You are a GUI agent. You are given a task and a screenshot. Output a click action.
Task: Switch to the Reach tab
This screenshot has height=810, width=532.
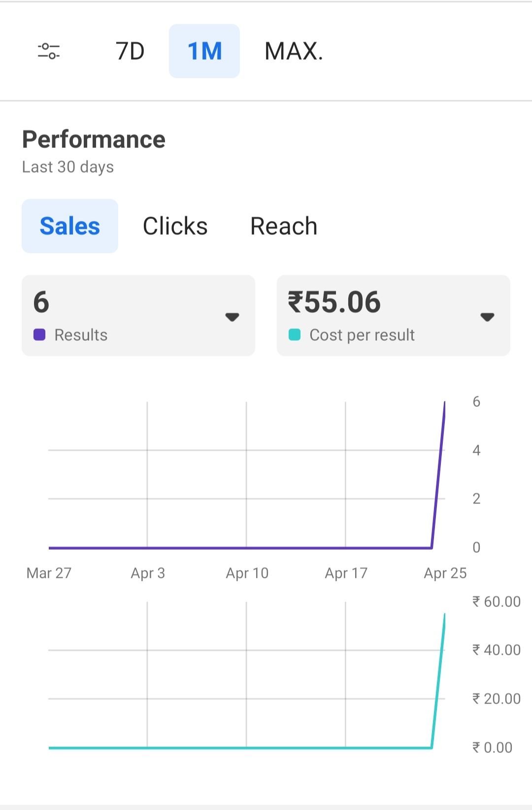click(x=284, y=226)
